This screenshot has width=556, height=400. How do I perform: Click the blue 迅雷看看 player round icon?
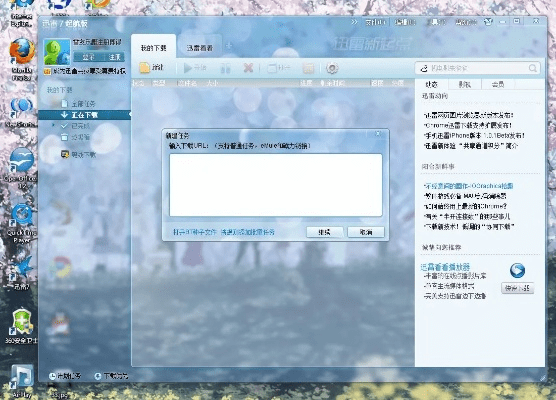(x=517, y=271)
